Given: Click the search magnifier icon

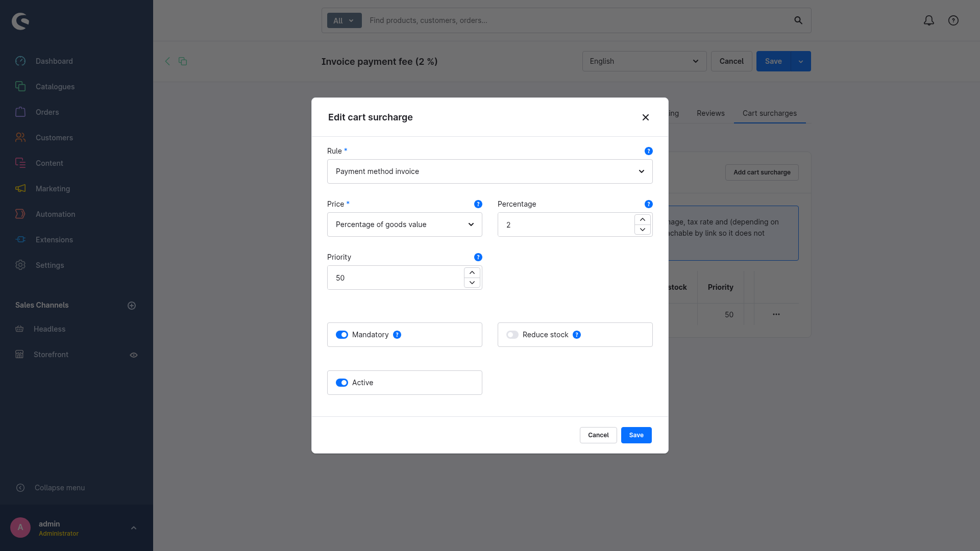Looking at the screenshot, I should tap(798, 20).
